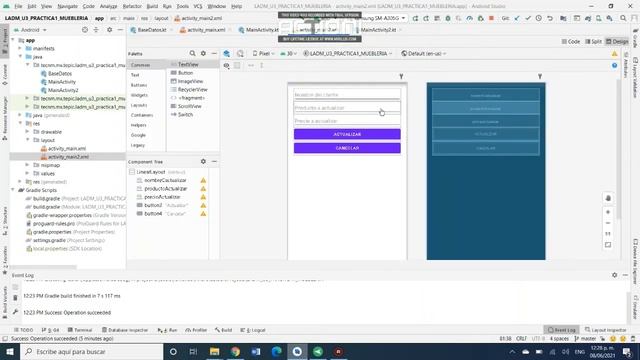Click the Git rollback undo icon
640x360 pixels.
550,18
